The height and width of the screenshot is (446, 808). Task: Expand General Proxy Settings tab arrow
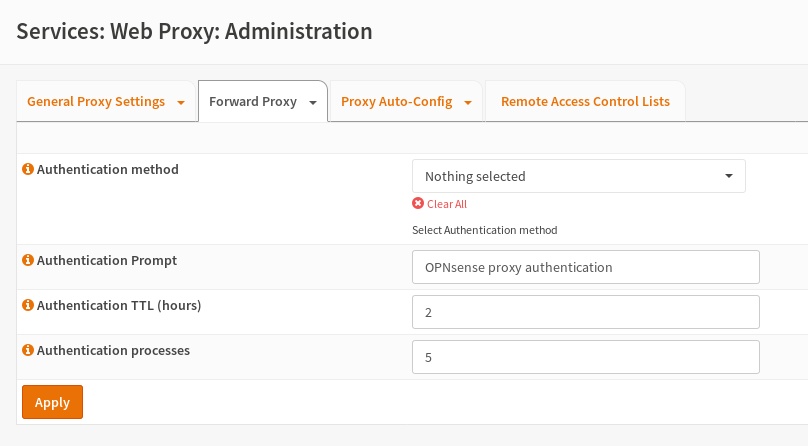181,103
